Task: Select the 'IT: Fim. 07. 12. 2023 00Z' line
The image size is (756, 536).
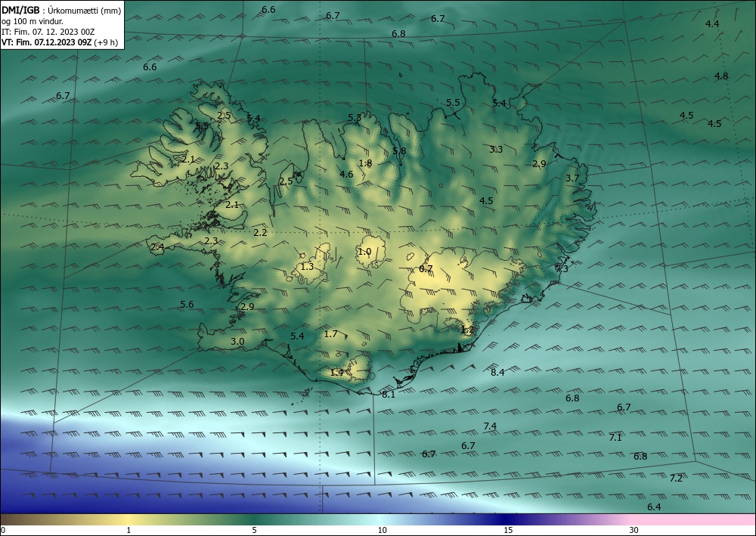Action: 48,32
